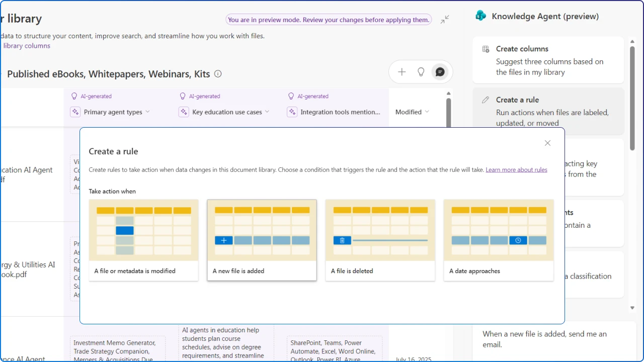Select the A file or metadata is modified trigger

click(143, 240)
